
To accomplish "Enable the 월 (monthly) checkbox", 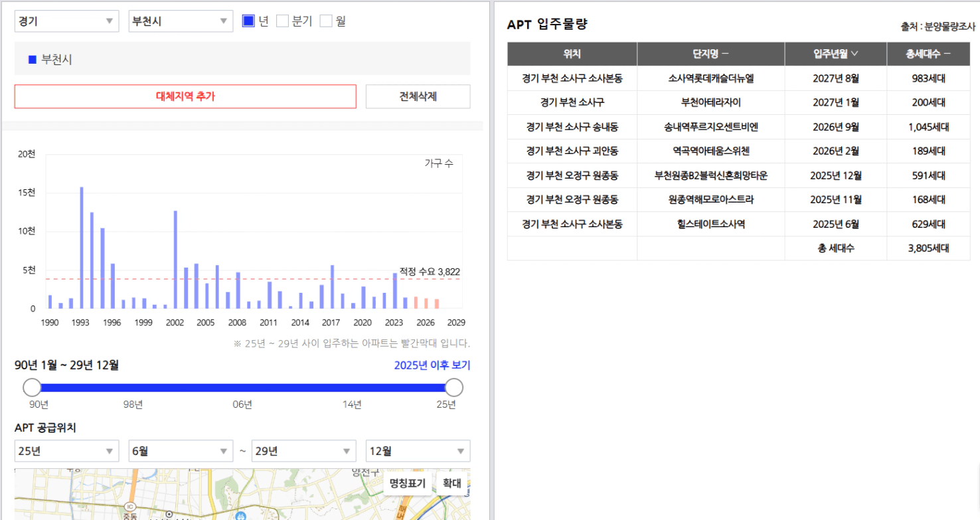I will coord(326,21).
